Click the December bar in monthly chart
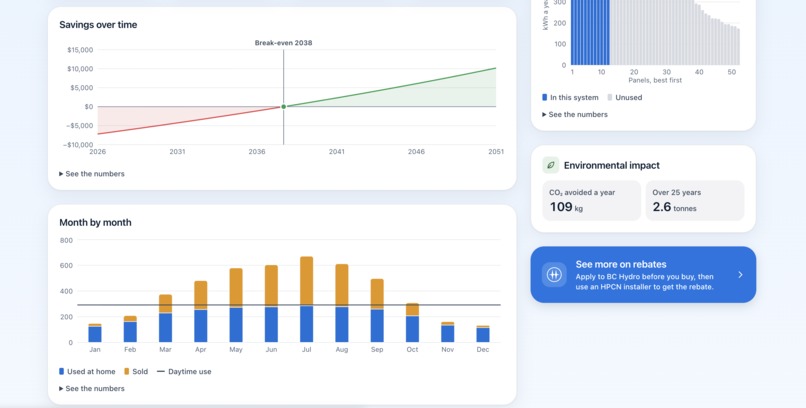Screen dimensions: 806x408 [x=483, y=334]
